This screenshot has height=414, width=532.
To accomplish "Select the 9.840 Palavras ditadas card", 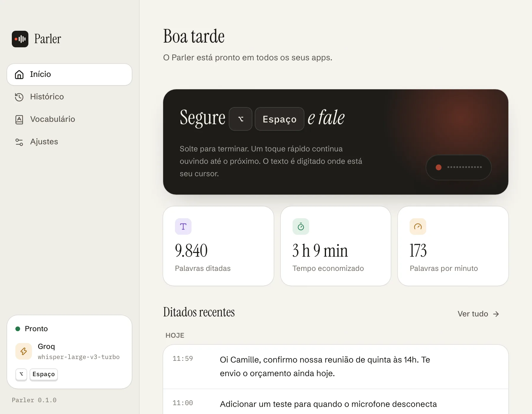I will (x=218, y=246).
